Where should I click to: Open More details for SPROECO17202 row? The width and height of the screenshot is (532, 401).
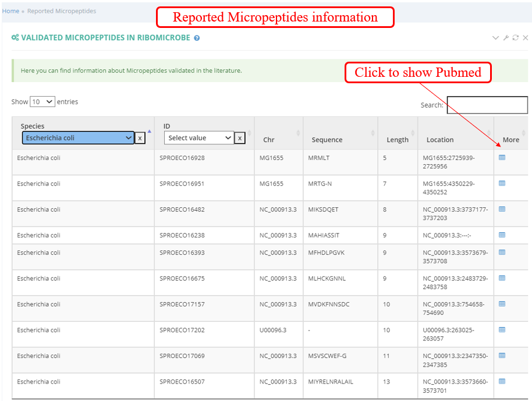pos(502,329)
